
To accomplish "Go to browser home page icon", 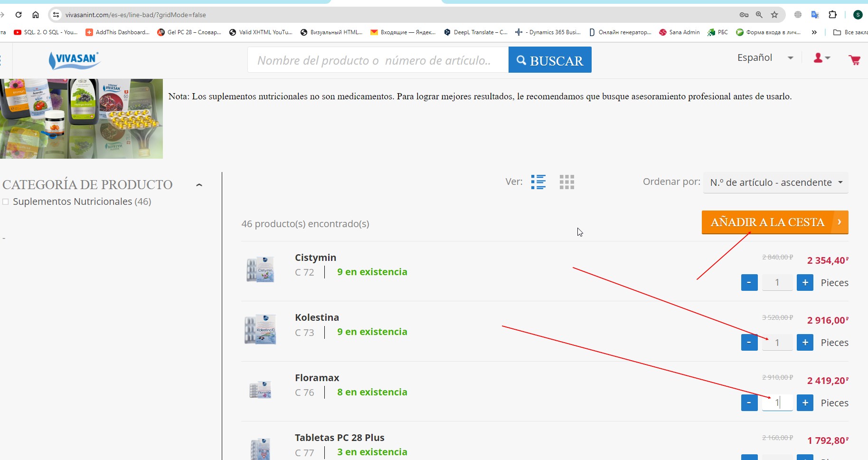I will [36, 15].
